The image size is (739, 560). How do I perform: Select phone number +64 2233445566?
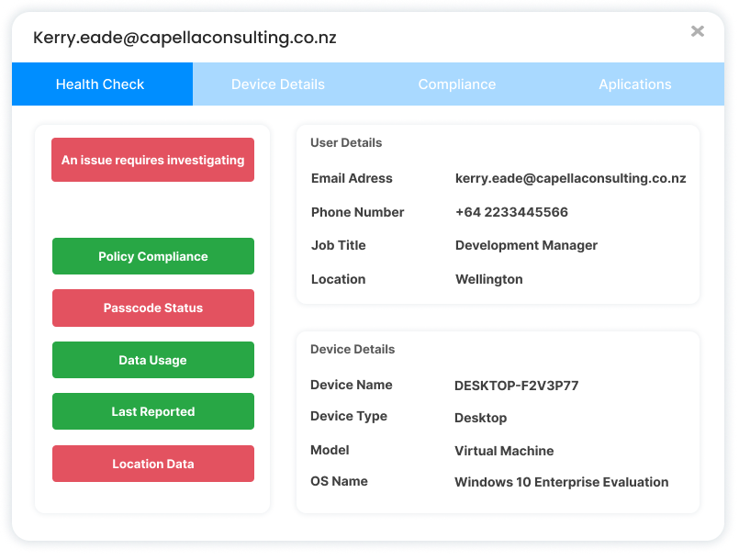click(x=511, y=212)
